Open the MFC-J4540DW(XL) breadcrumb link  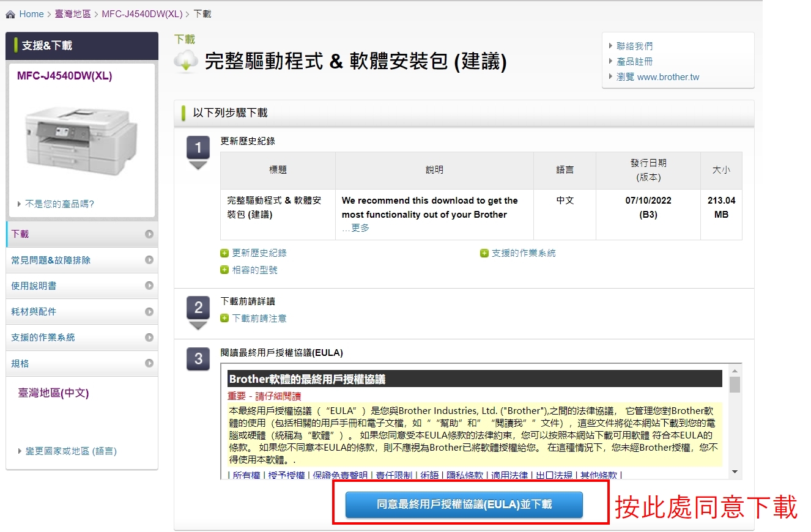coord(142,13)
